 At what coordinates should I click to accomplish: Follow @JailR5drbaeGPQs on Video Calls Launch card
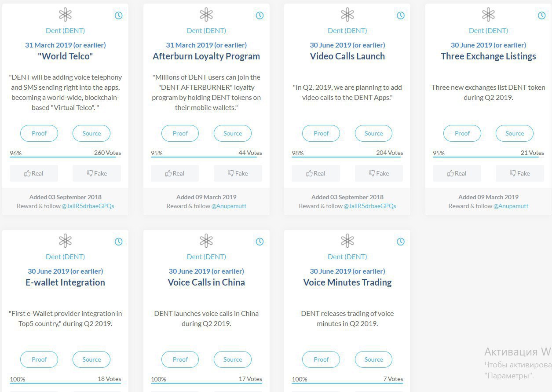370,206
